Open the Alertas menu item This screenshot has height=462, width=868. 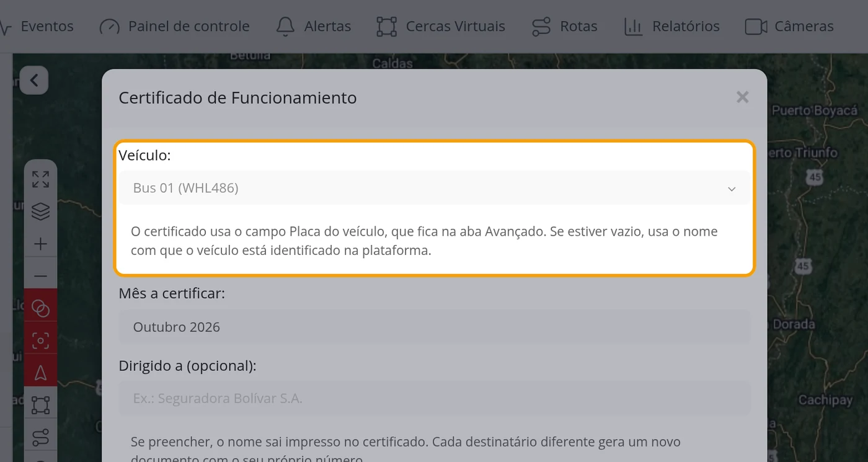tap(314, 27)
